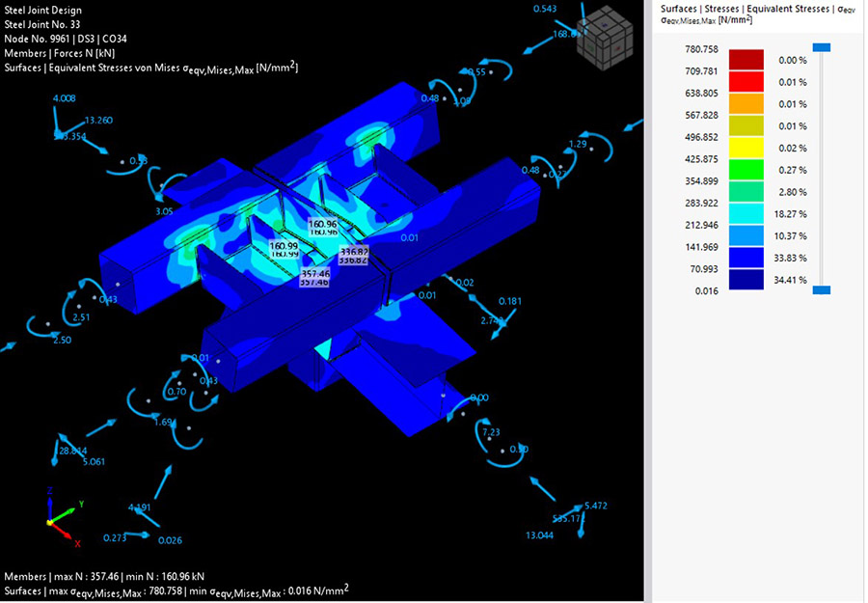This screenshot has height=603, width=868.
Task: Click the 160.96 force label on the joint
Action: [x=323, y=224]
